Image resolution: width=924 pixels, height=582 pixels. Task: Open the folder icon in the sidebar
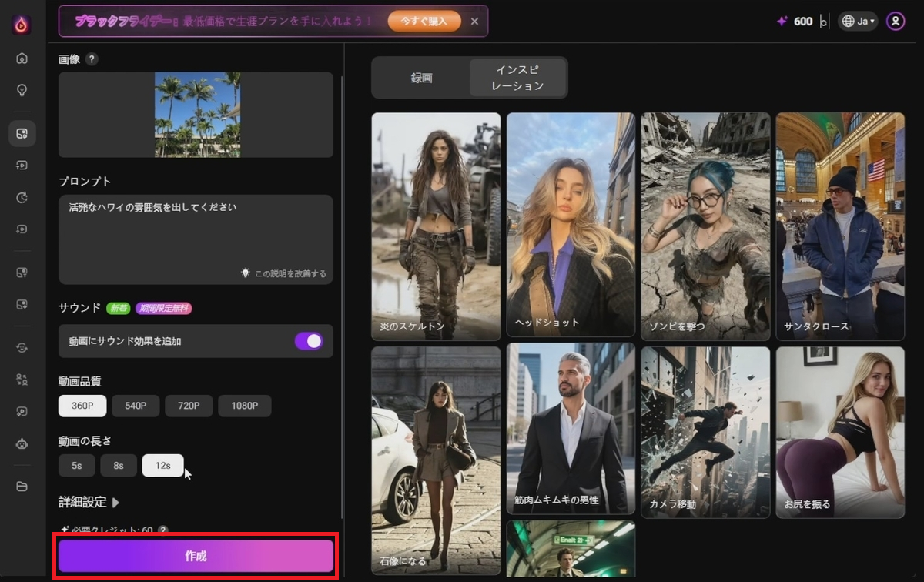tap(22, 487)
